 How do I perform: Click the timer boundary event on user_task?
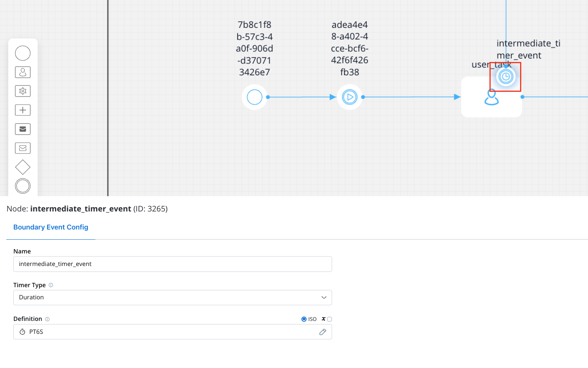point(506,77)
